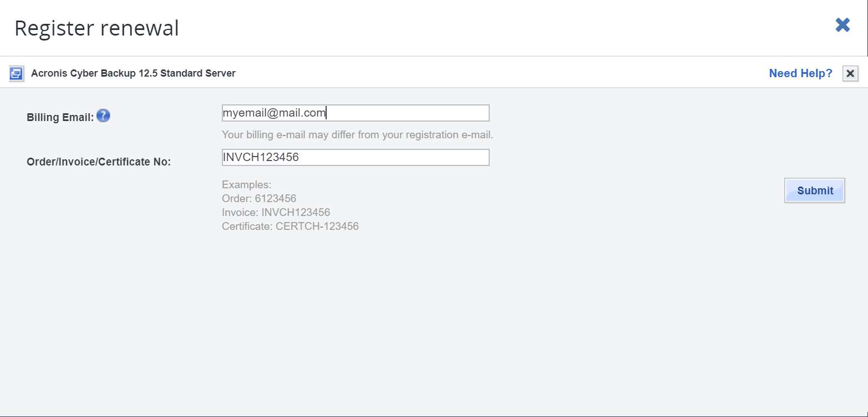868x417 pixels.
Task: Click the Order: 6123456 example line
Action: (x=259, y=198)
